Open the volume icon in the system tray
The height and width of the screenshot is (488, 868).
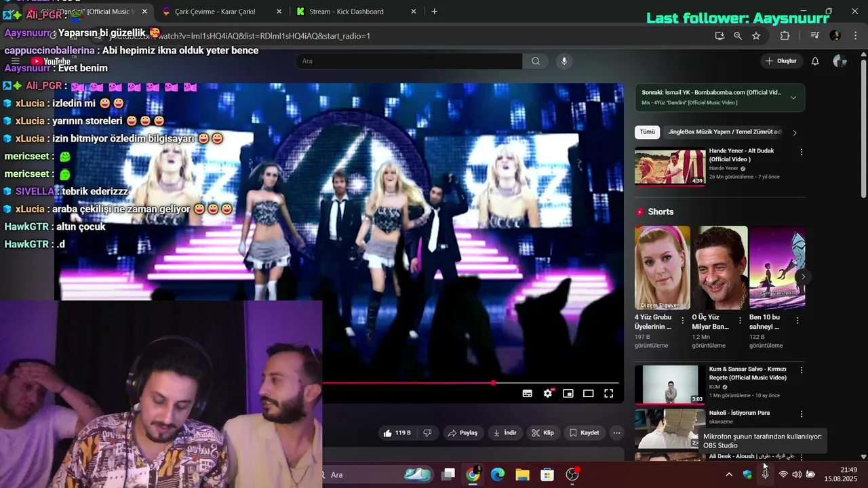797,474
